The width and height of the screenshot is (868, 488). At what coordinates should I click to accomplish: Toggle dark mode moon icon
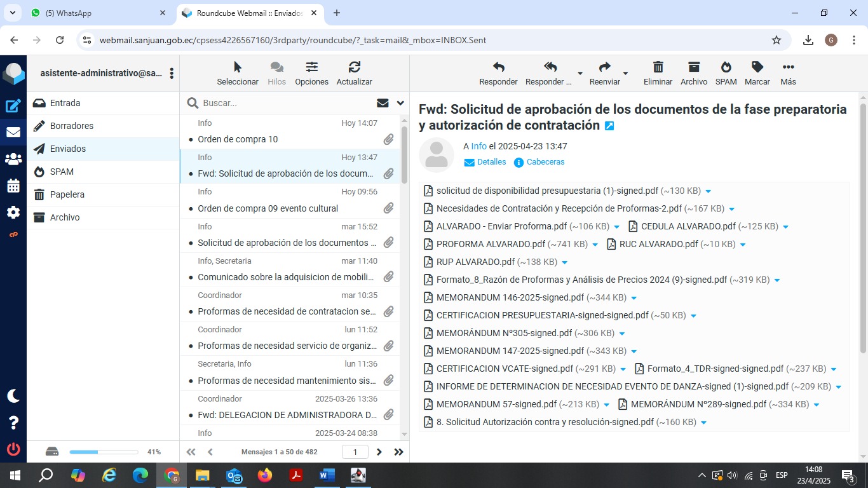[x=13, y=396]
